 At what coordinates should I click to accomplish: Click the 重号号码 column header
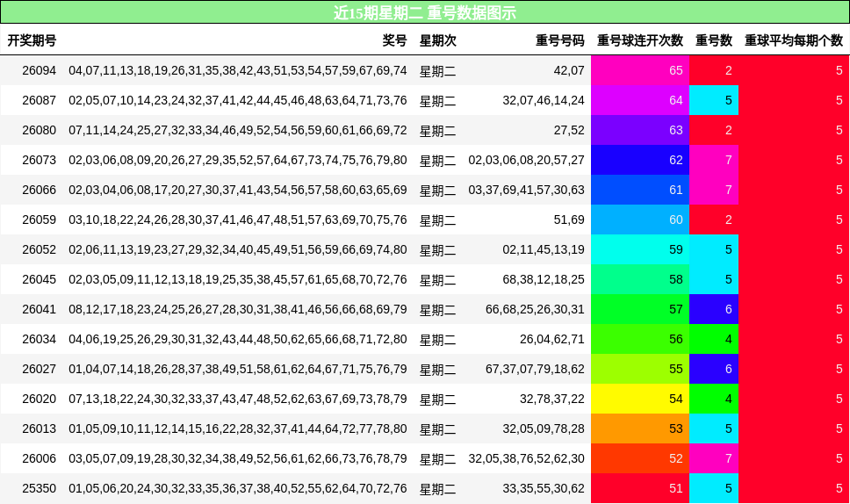pyautogui.click(x=560, y=40)
